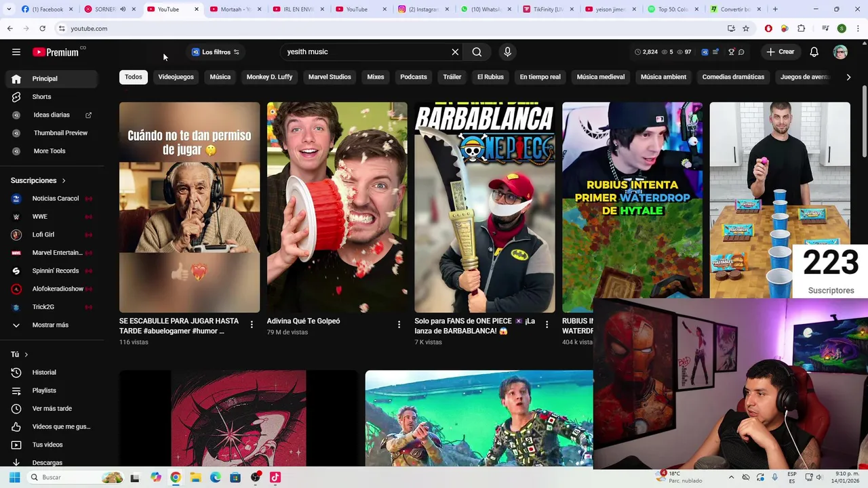Open Principal in the sidebar
The height and width of the screenshot is (488, 868).
coord(52,79)
